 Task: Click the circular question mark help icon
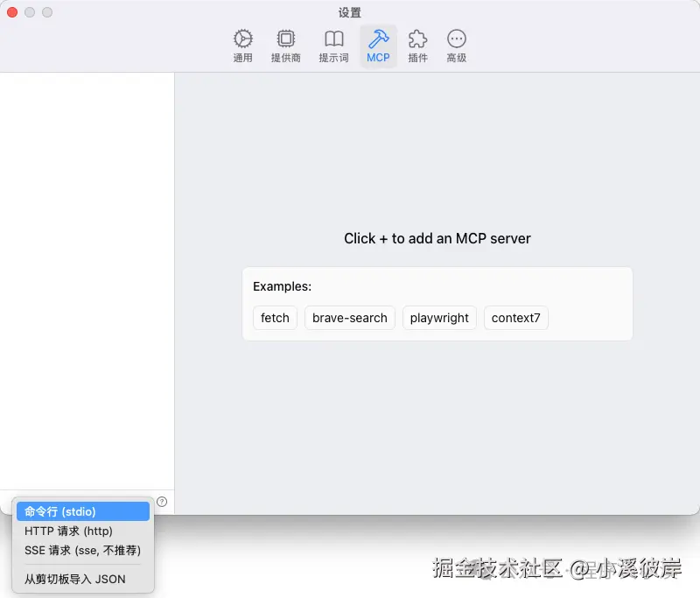(162, 501)
